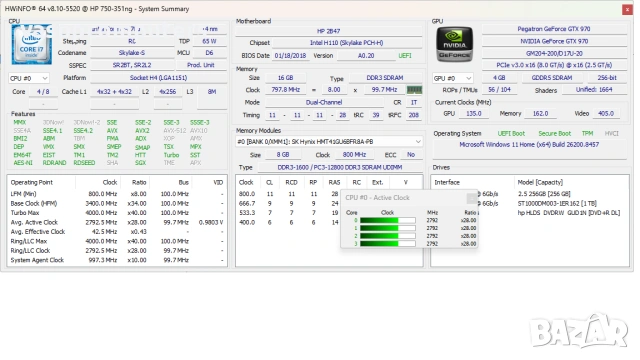Image resolution: width=640 pixels, height=360 pixels.
Task: Select the Skylake-S codename field
Action: 132,53
